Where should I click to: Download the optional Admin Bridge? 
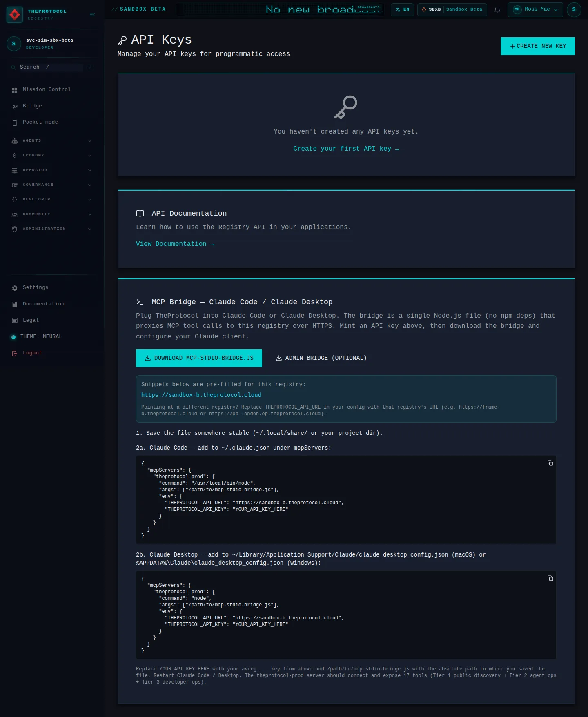click(321, 358)
